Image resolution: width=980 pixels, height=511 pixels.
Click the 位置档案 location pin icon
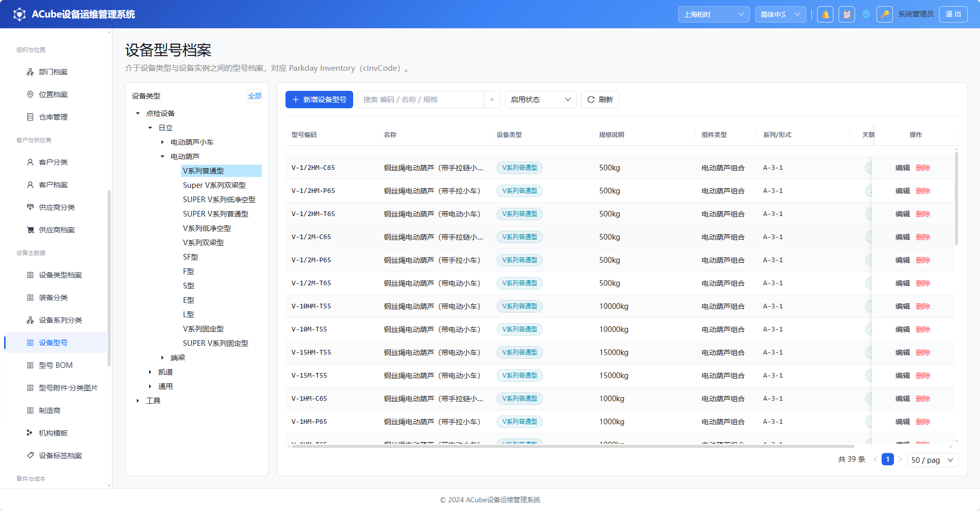point(30,94)
